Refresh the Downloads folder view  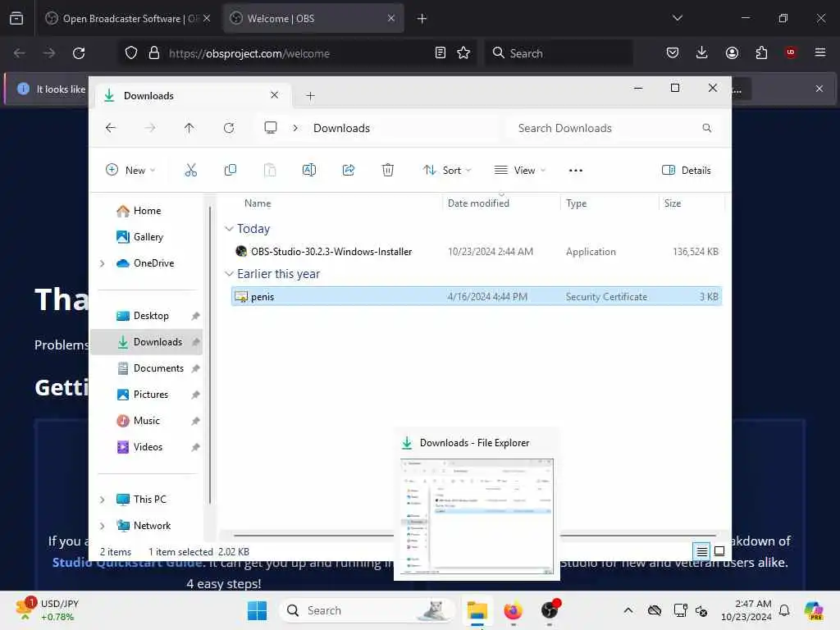coord(229,127)
